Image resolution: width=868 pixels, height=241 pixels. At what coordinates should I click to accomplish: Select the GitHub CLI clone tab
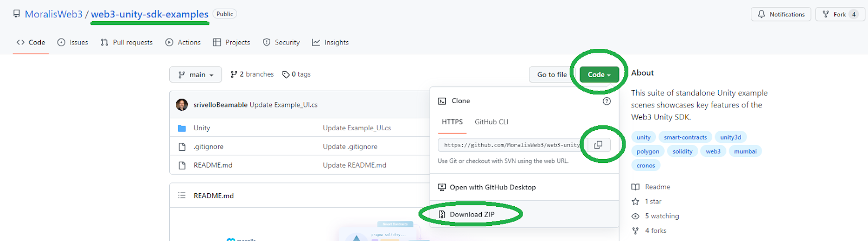[492, 122]
